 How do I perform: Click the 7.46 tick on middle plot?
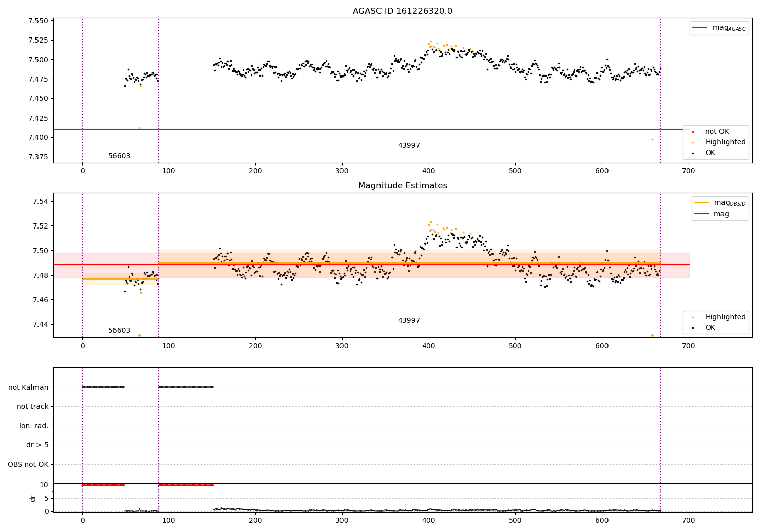click(x=40, y=300)
